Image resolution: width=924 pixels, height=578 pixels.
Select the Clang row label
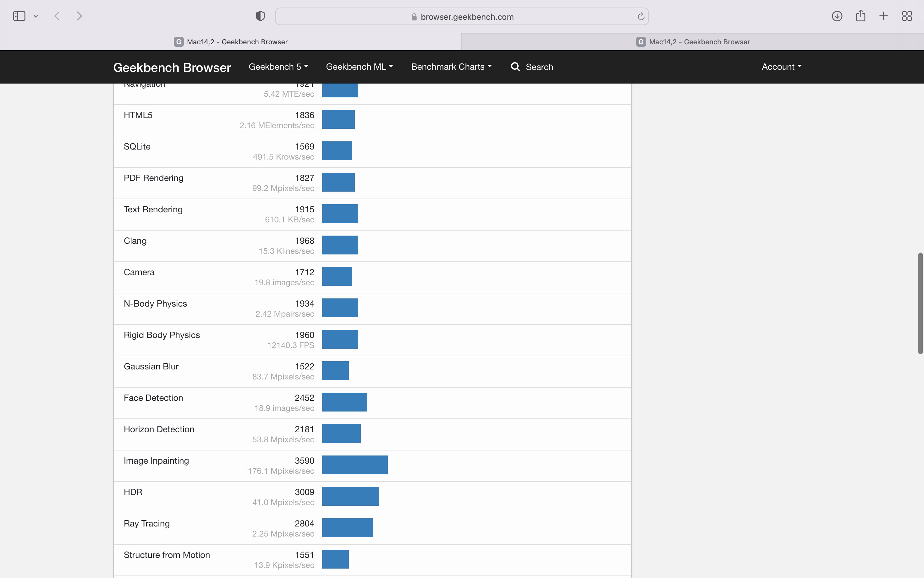pos(135,241)
